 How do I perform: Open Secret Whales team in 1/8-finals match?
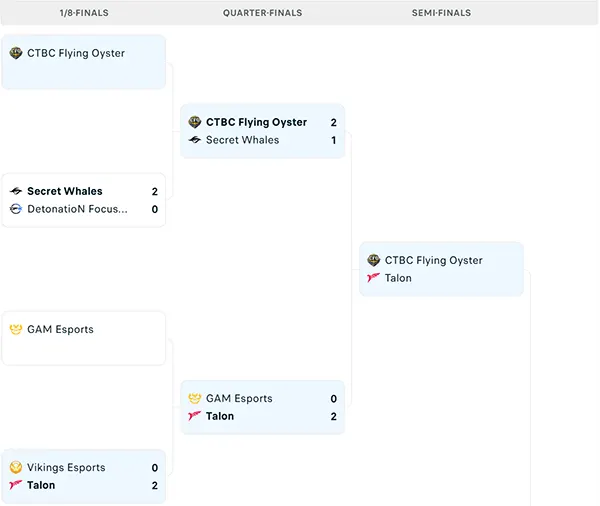65,191
